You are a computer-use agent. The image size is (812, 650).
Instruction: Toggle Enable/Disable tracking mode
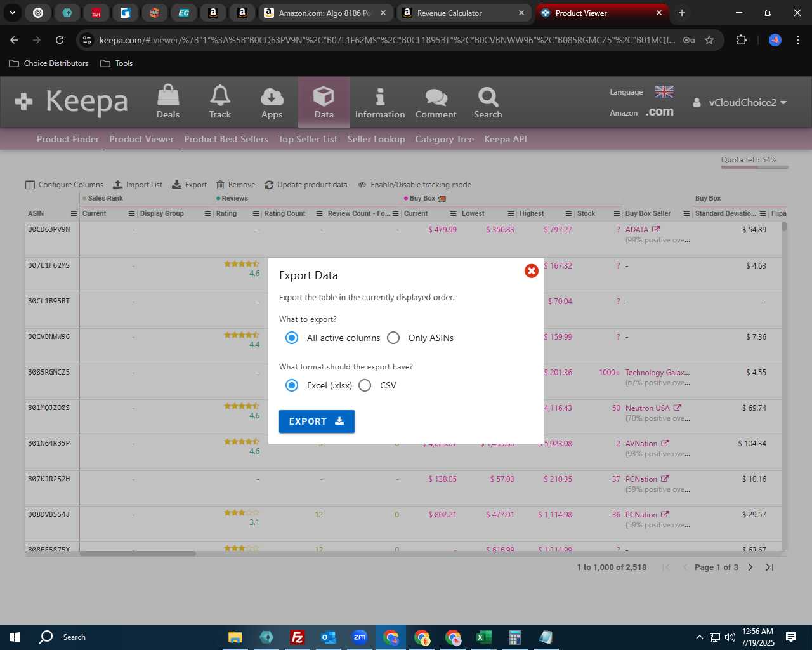414,185
